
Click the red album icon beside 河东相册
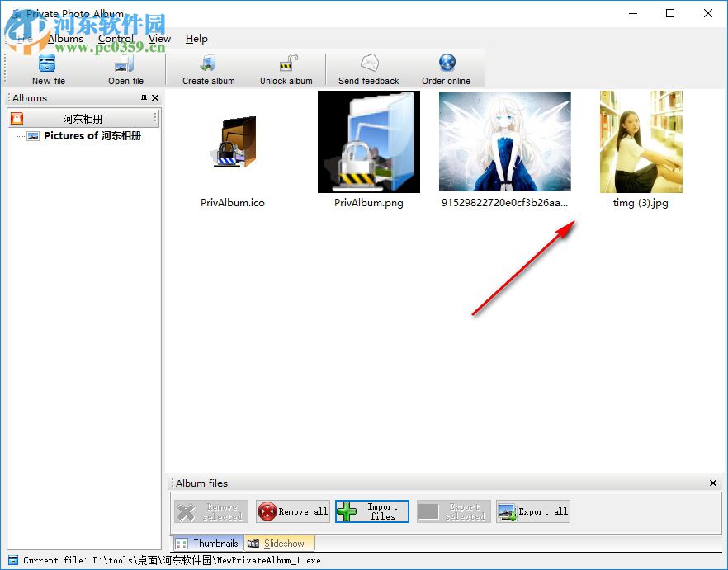(x=17, y=118)
